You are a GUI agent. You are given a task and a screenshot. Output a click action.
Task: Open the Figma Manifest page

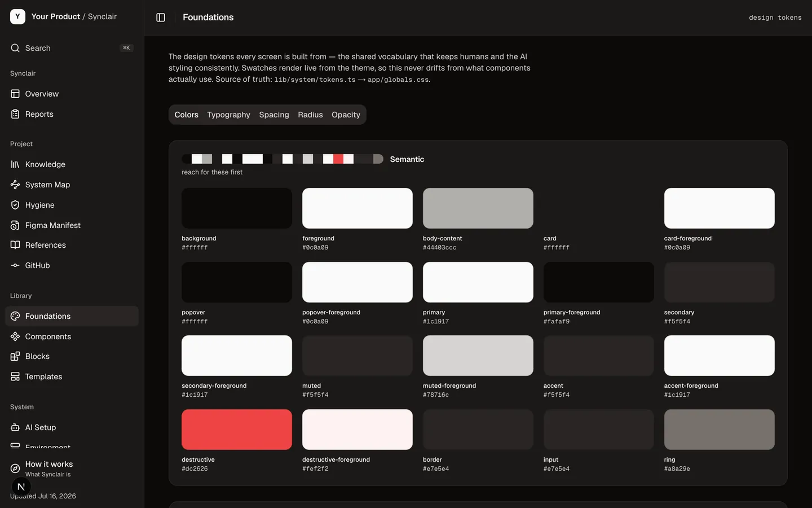pyautogui.click(x=72, y=225)
